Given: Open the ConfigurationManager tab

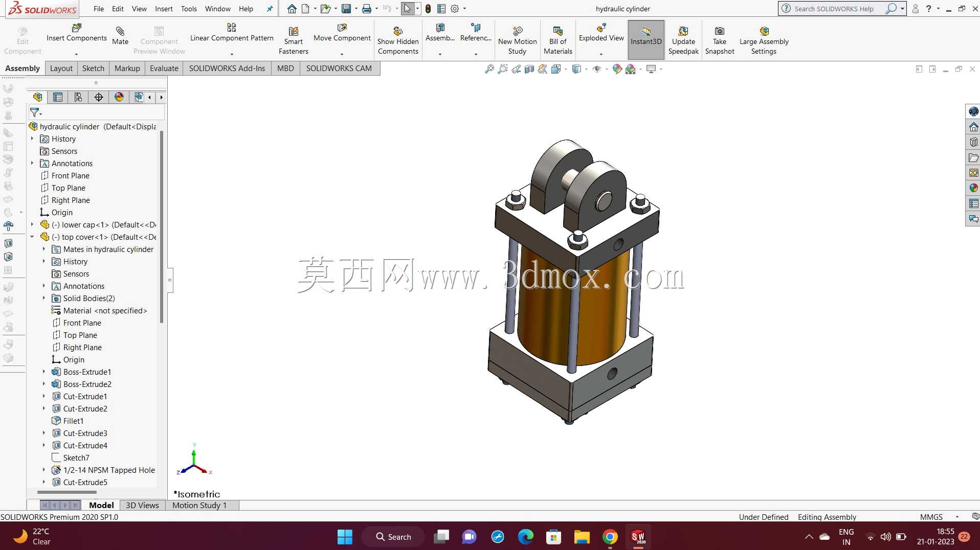Looking at the screenshot, I should point(78,97).
